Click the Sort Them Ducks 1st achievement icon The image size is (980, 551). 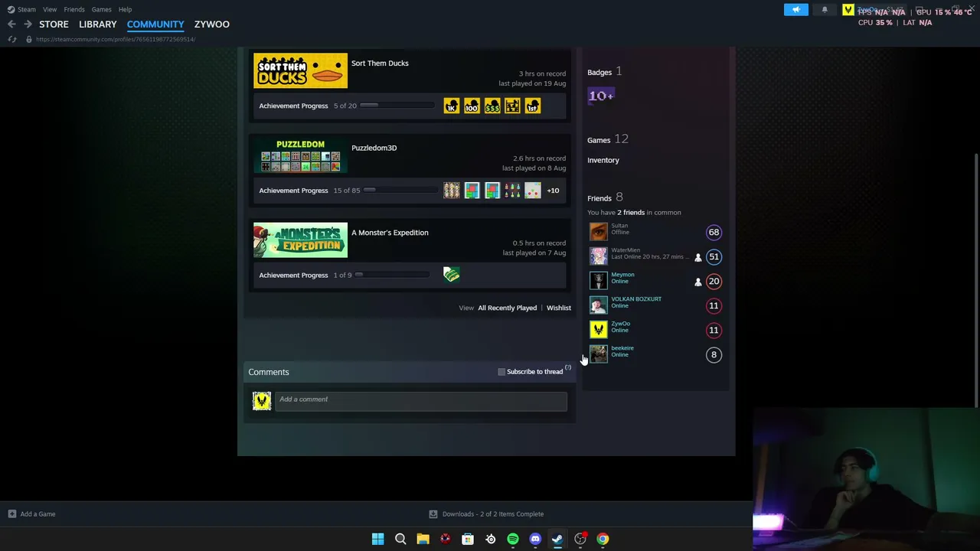click(533, 106)
